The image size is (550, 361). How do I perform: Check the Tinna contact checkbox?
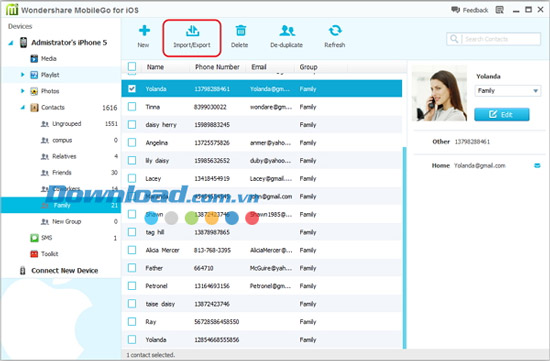pyautogui.click(x=132, y=107)
